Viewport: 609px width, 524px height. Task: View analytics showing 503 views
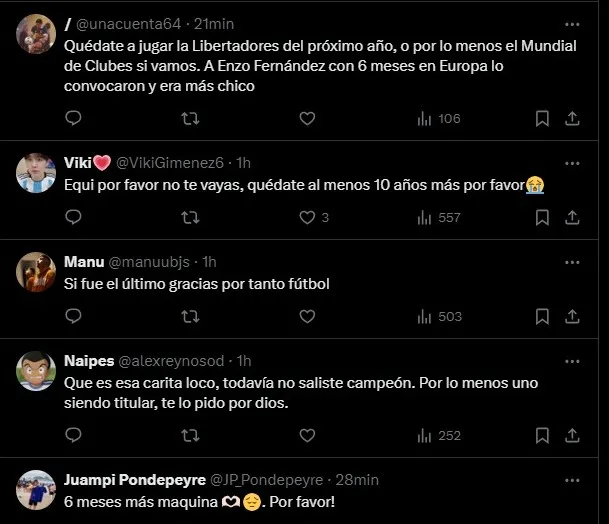click(x=438, y=316)
